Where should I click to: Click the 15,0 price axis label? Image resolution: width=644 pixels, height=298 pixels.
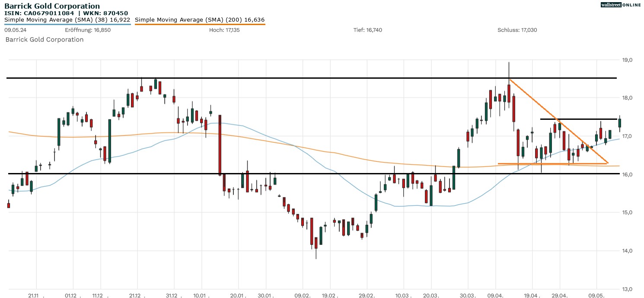click(x=626, y=212)
